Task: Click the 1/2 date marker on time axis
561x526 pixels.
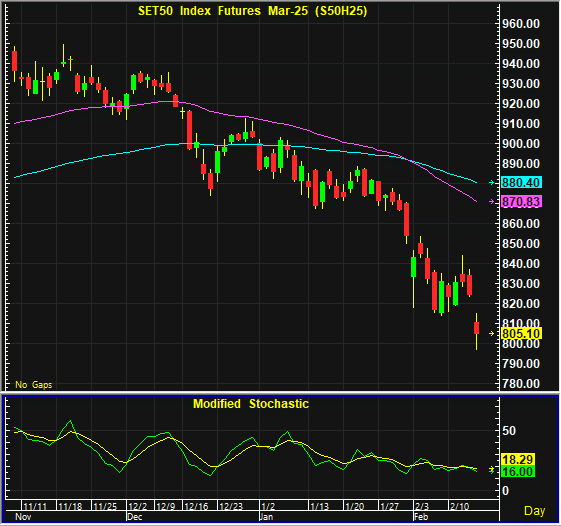Action: 268,506
